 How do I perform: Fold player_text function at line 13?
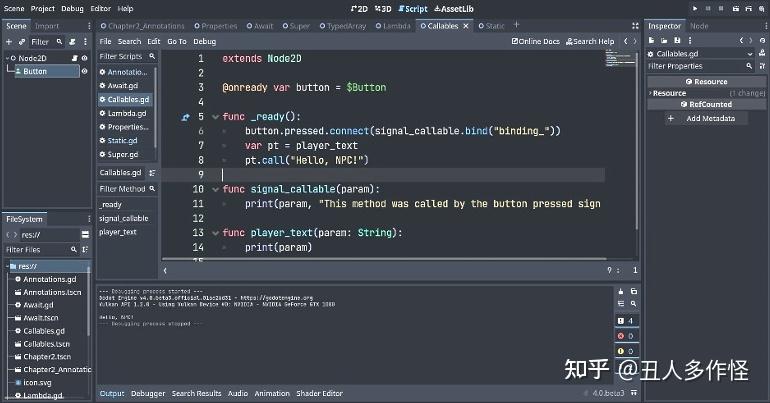[x=215, y=233]
